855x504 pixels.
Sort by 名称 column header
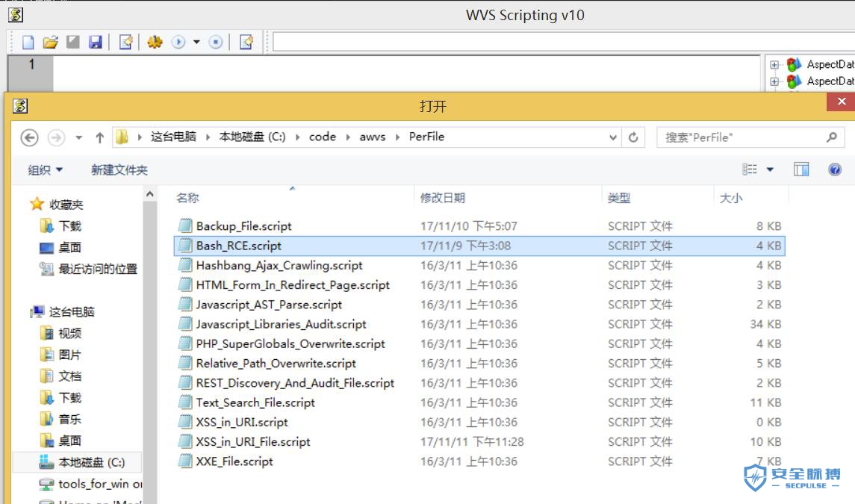tap(187, 198)
